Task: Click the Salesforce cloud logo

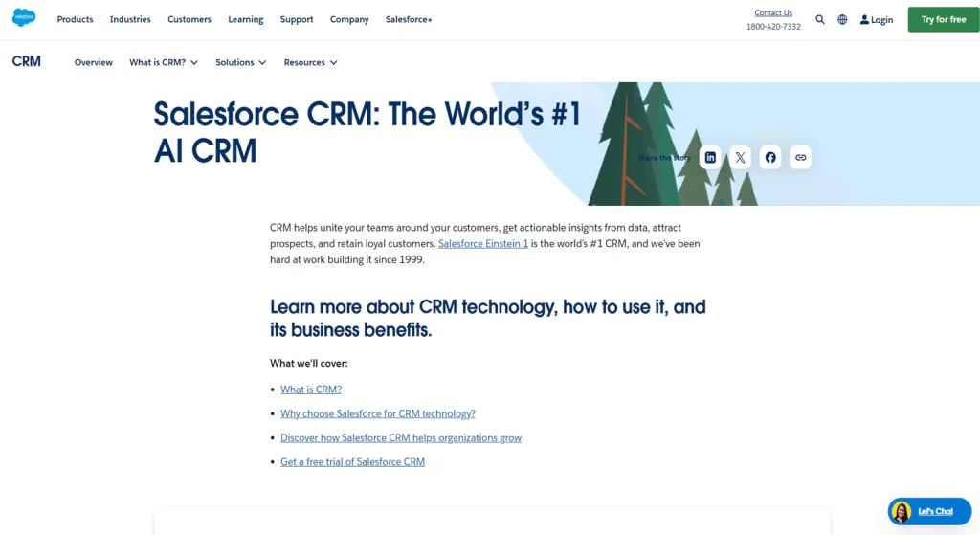Action: tap(24, 18)
